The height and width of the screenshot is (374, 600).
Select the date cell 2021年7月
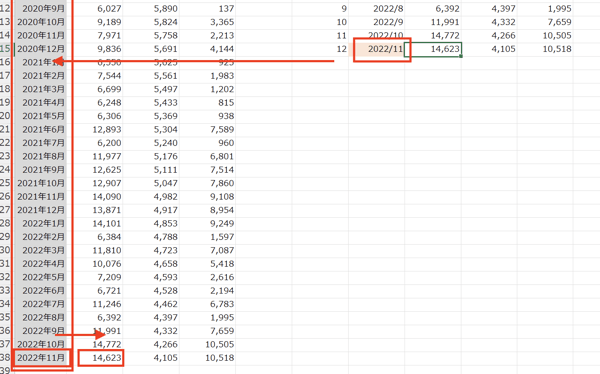(41, 142)
